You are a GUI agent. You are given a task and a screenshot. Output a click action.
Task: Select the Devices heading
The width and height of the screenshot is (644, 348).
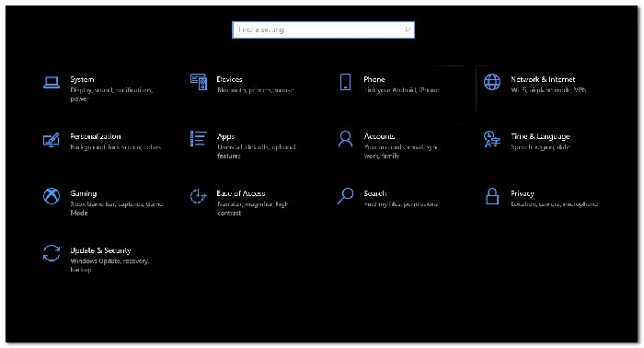(230, 79)
